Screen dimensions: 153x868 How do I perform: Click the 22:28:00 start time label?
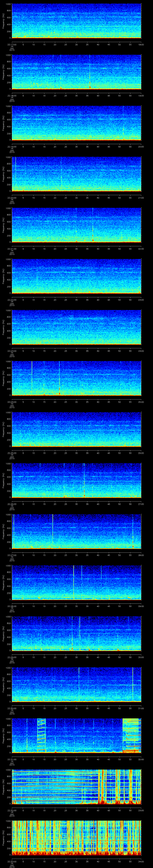coord(12,606)
